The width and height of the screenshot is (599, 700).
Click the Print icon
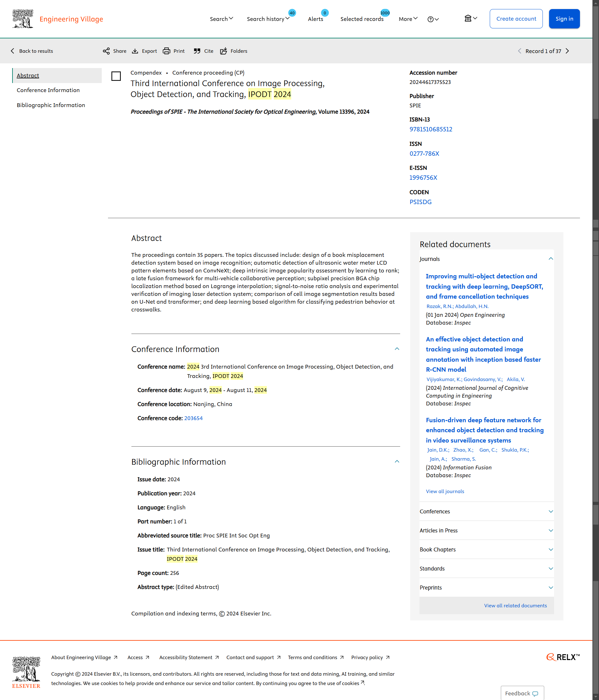(x=167, y=51)
